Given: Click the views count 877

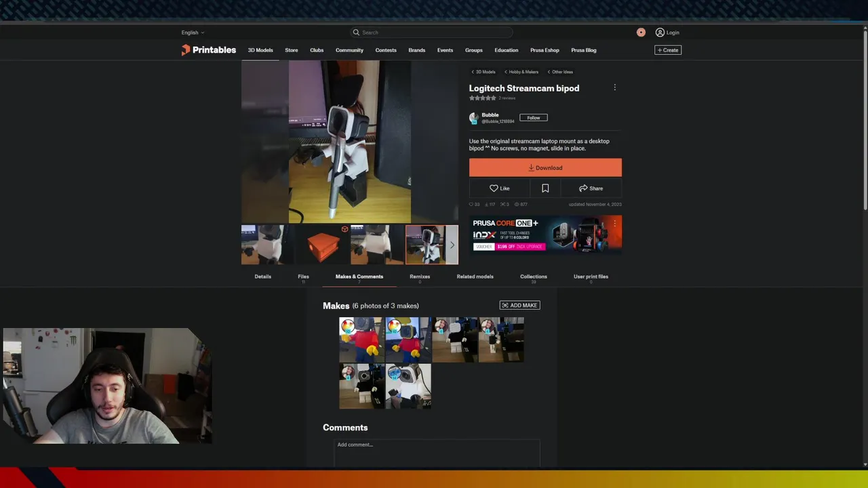Looking at the screenshot, I should click(x=521, y=204).
